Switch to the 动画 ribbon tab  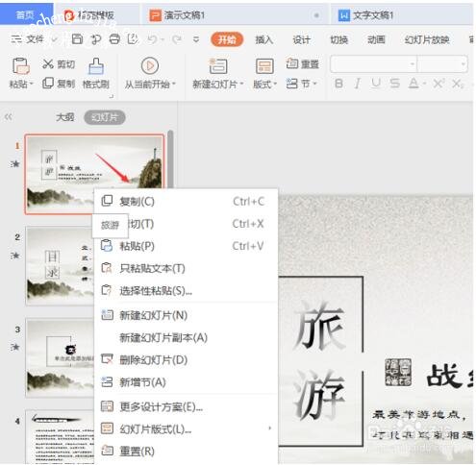point(376,40)
